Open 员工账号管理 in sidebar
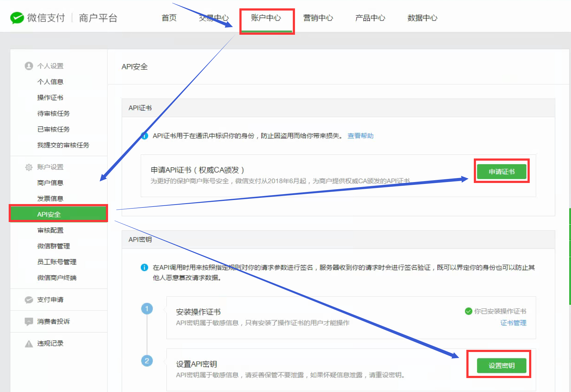This screenshot has width=571, height=392. [x=57, y=262]
